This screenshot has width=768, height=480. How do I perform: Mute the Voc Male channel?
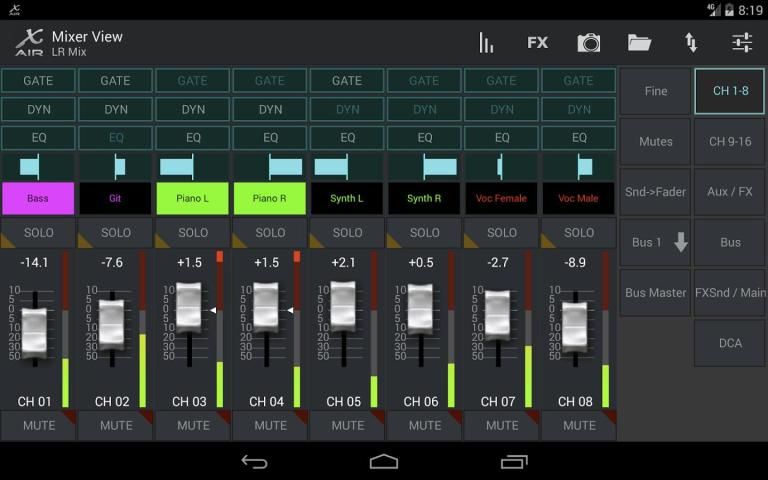point(579,425)
